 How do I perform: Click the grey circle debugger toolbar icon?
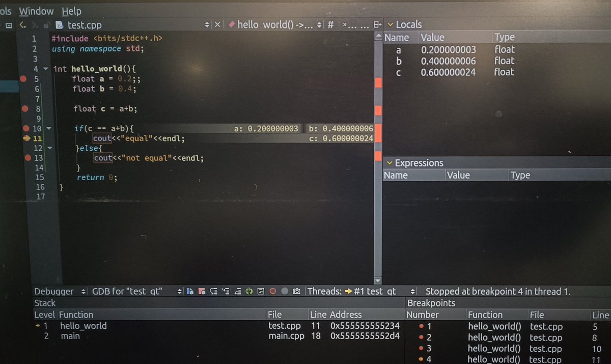coord(285,291)
